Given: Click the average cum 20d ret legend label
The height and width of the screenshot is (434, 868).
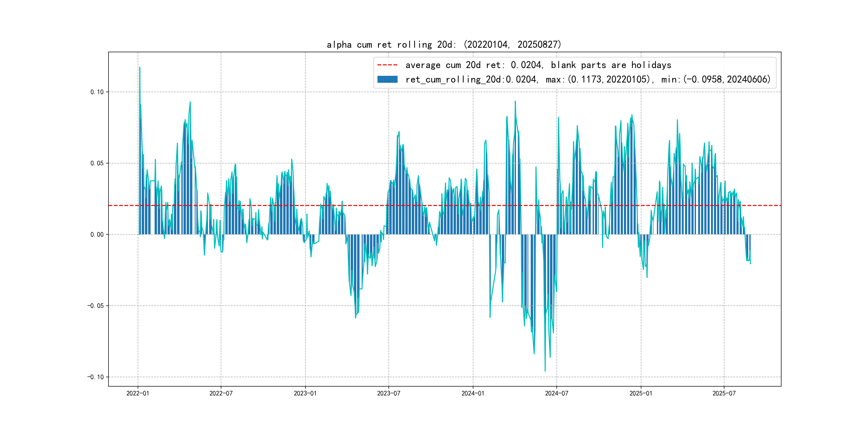Looking at the screenshot, I should [x=538, y=65].
